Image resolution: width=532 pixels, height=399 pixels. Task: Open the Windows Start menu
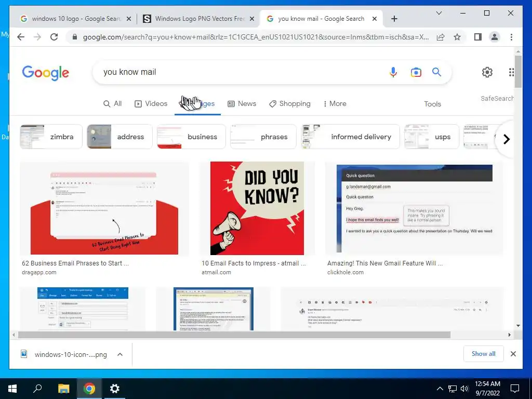(12, 389)
